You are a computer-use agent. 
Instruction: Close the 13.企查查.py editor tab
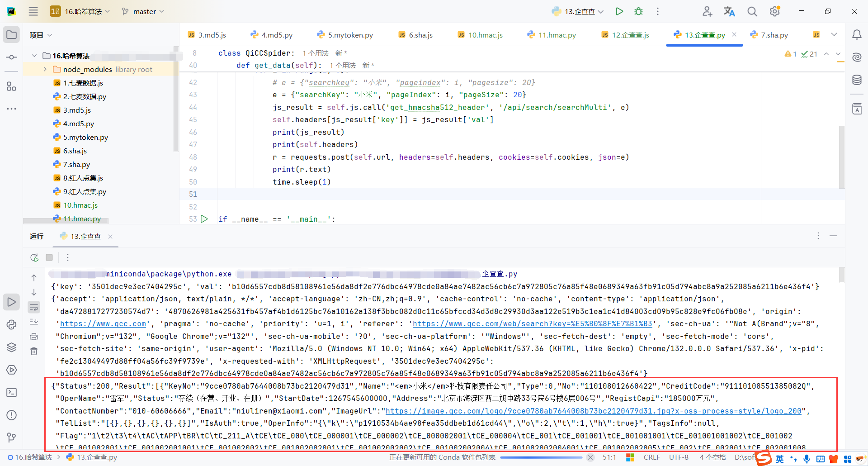pos(734,34)
